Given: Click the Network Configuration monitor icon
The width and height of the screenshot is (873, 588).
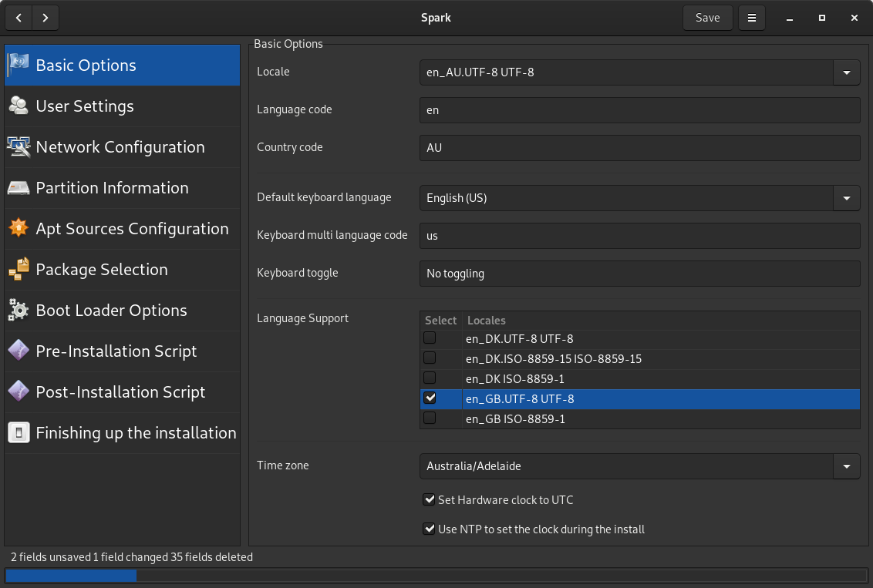Looking at the screenshot, I should click(19, 147).
